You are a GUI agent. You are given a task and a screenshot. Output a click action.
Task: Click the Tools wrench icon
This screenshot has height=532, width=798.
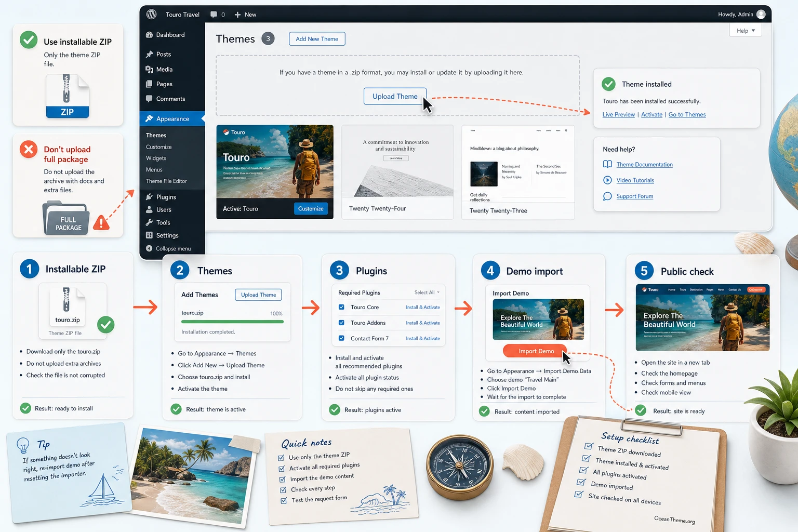(x=149, y=222)
